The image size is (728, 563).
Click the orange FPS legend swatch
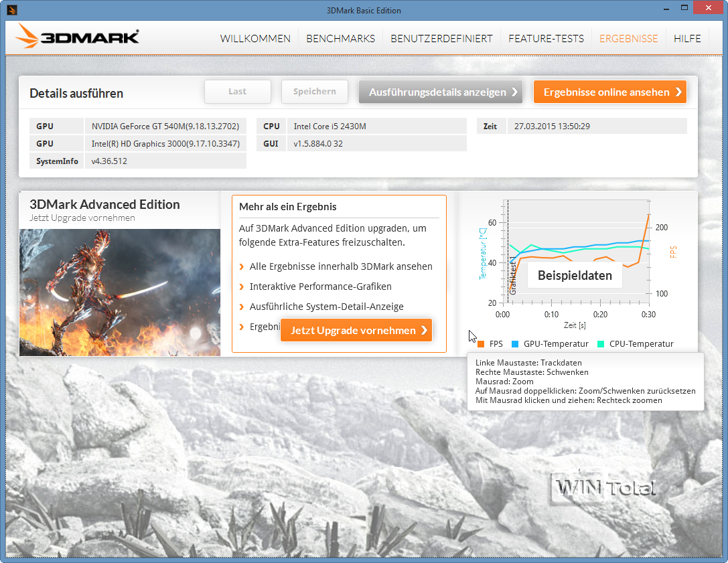coord(481,344)
